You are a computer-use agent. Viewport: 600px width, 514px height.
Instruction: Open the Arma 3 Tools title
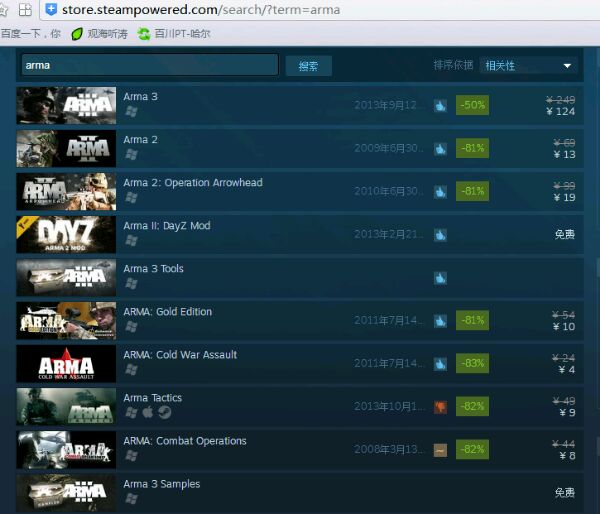(x=153, y=269)
